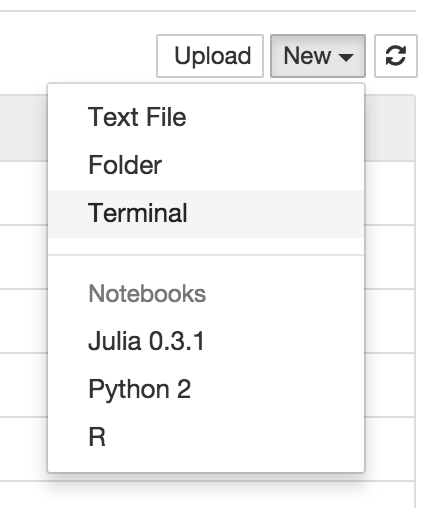Screen dimensions: 444x508
Task: Upload a file using the Upload button
Action: (210, 56)
